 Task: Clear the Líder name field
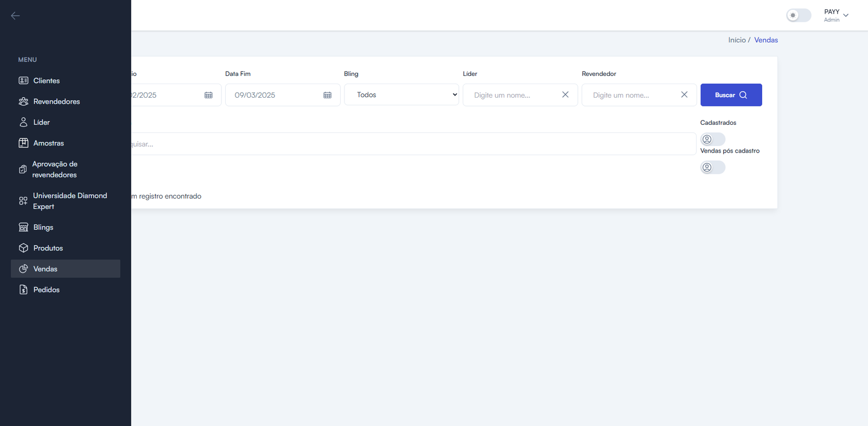(565, 94)
